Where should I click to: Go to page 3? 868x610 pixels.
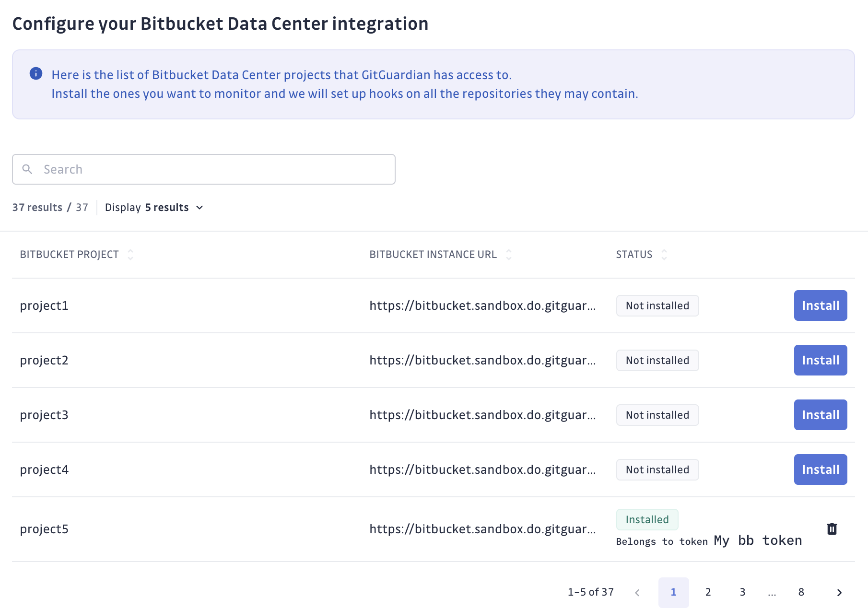[x=742, y=592]
